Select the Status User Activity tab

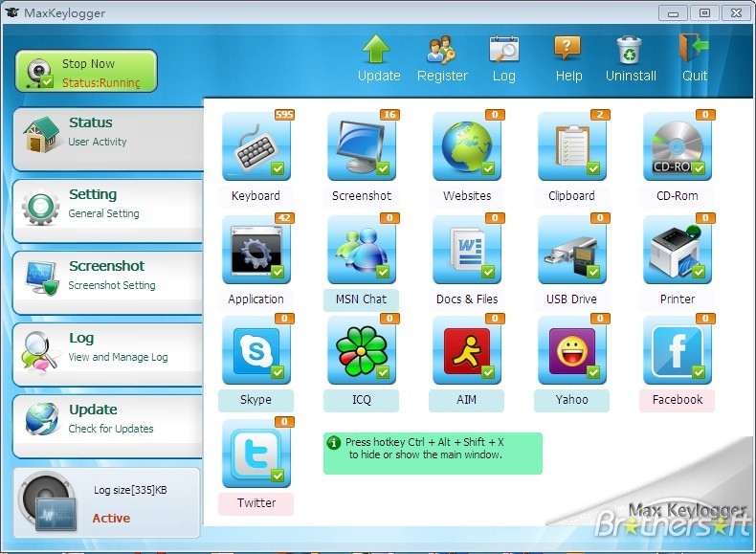(108, 139)
